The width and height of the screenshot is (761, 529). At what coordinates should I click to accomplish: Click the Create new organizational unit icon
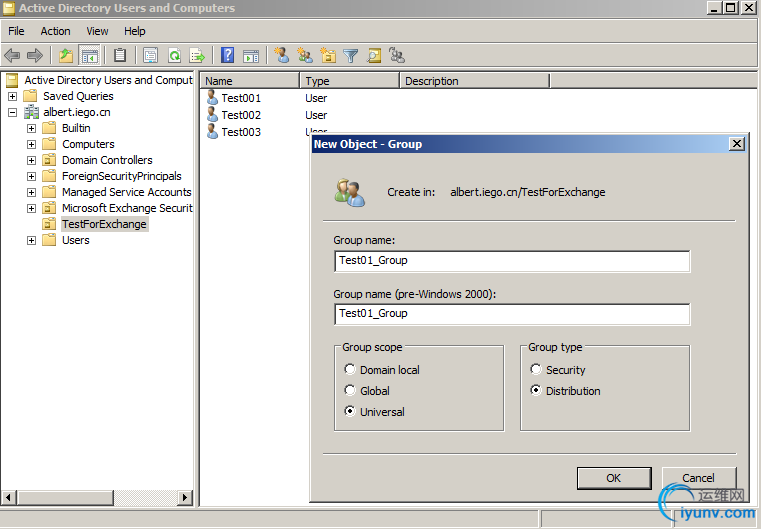tap(328, 55)
